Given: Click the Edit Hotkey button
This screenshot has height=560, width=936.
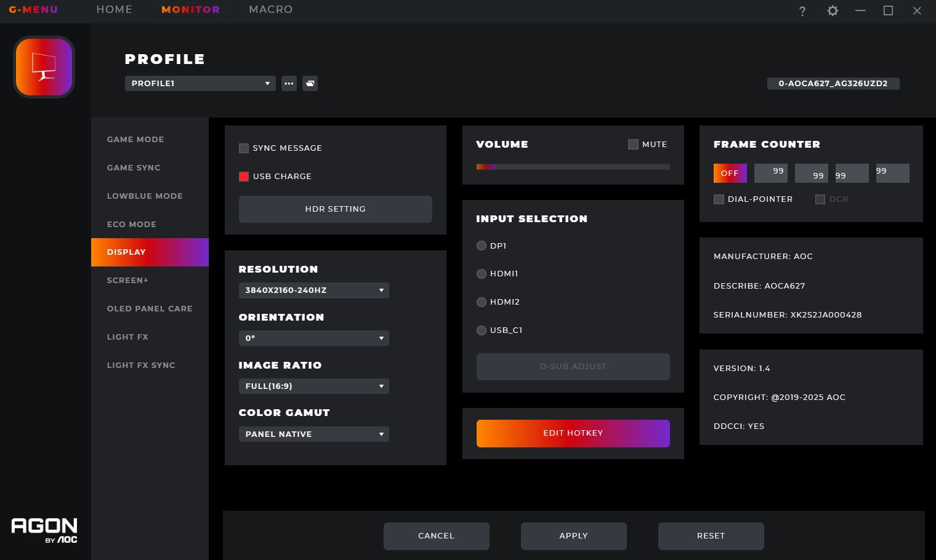Looking at the screenshot, I should coord(573,433).
